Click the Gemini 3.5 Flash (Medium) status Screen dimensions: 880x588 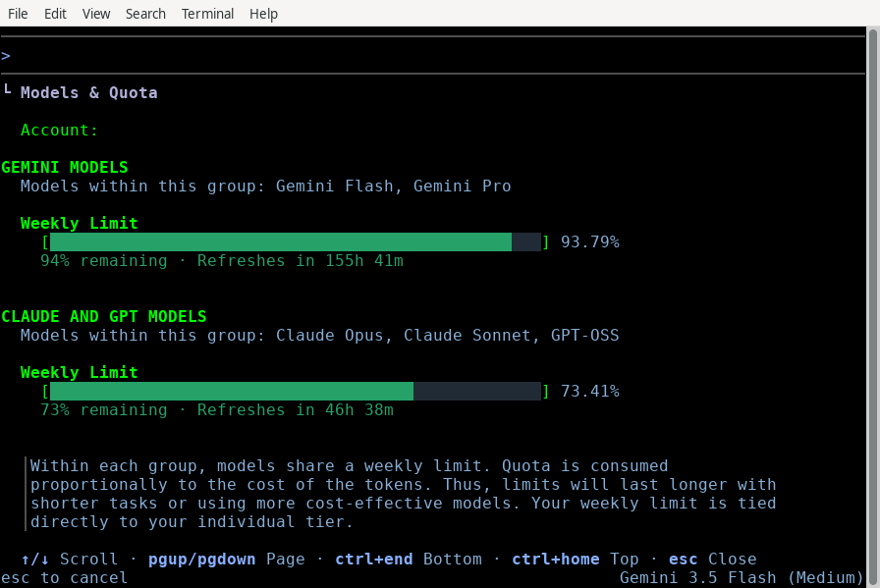tap(742, 578)
